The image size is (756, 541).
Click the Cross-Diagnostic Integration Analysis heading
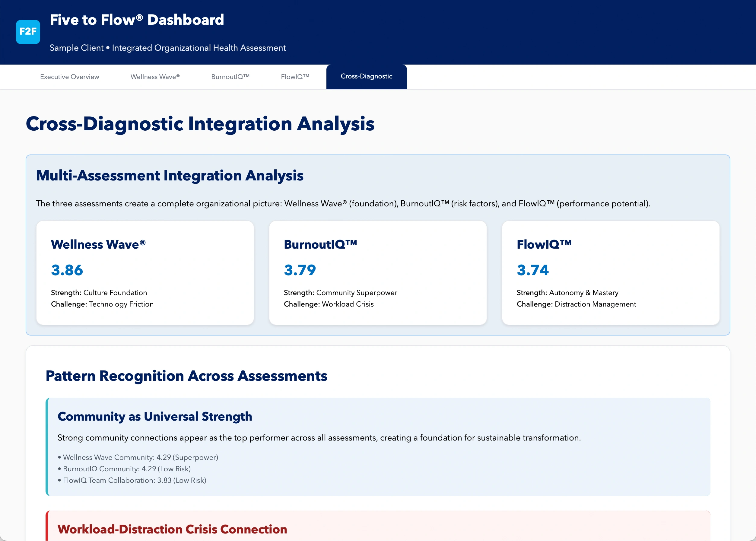200,124
